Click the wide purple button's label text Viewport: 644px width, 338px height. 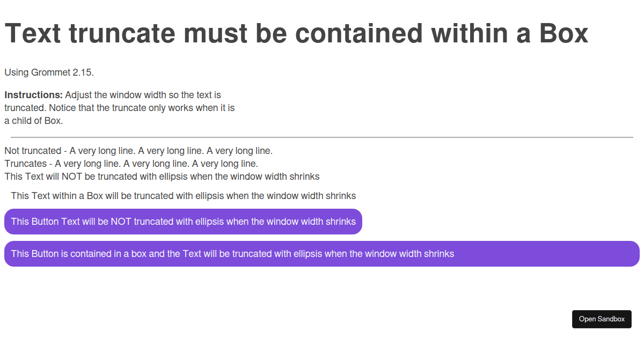232,253
